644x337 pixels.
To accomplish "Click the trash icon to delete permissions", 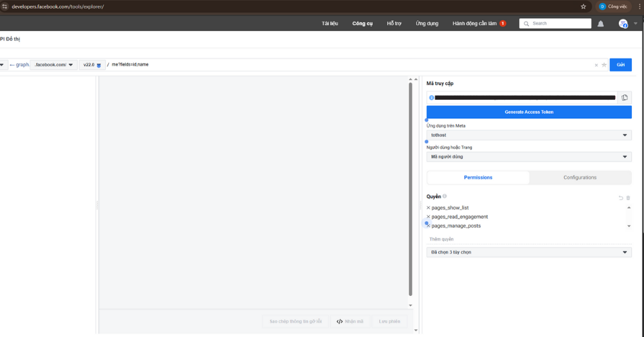I will (x=628, y=197).
